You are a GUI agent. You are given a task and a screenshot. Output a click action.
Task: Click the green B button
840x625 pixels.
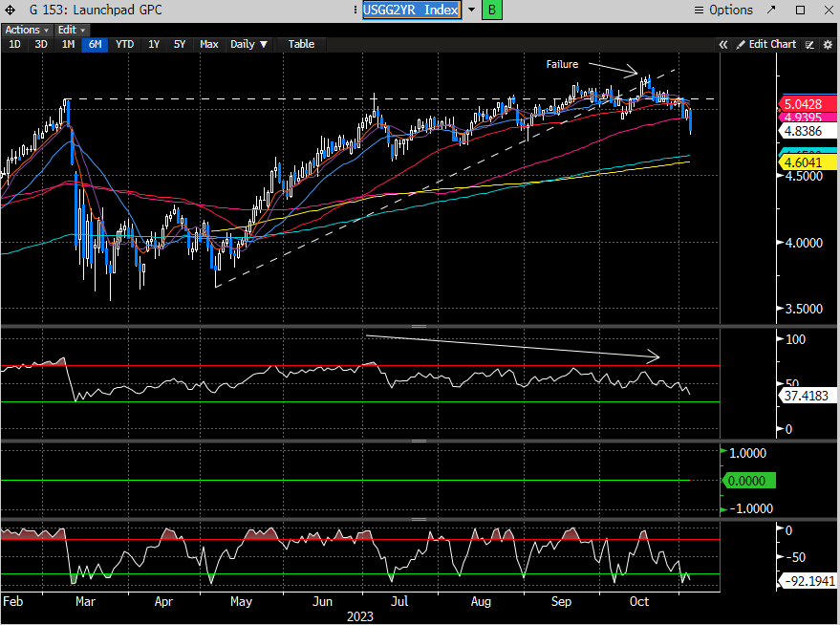491,11
